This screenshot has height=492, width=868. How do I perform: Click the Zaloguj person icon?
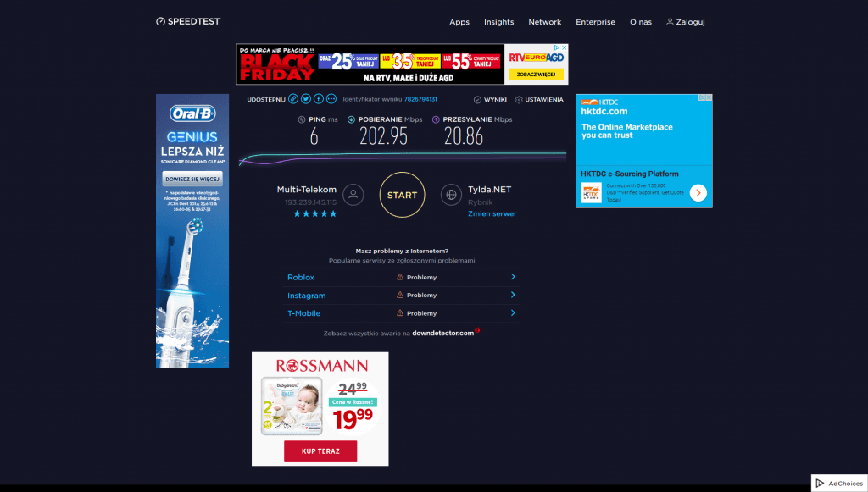[670, 21]
